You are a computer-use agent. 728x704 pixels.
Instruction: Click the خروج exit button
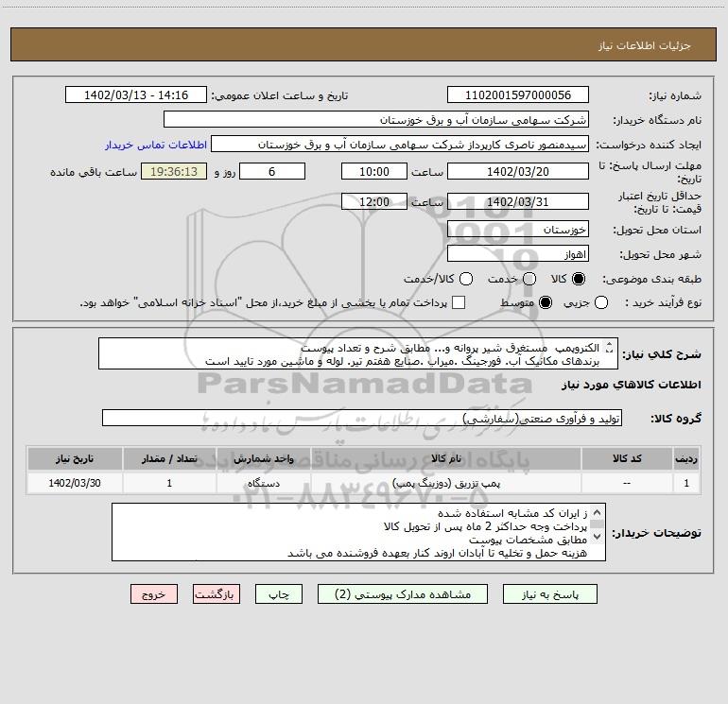coord(154,594)
